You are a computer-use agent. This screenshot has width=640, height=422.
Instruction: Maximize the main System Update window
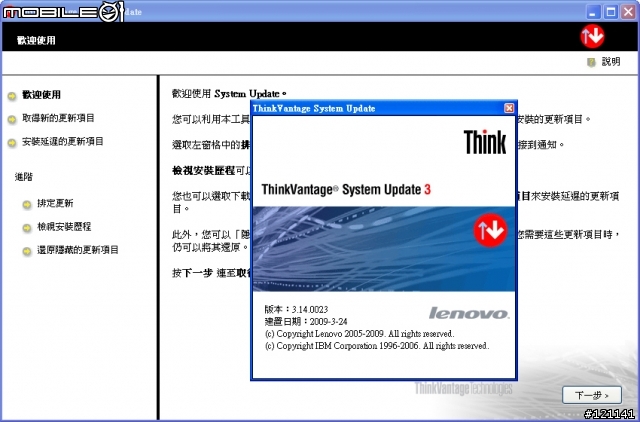(611, 12)
